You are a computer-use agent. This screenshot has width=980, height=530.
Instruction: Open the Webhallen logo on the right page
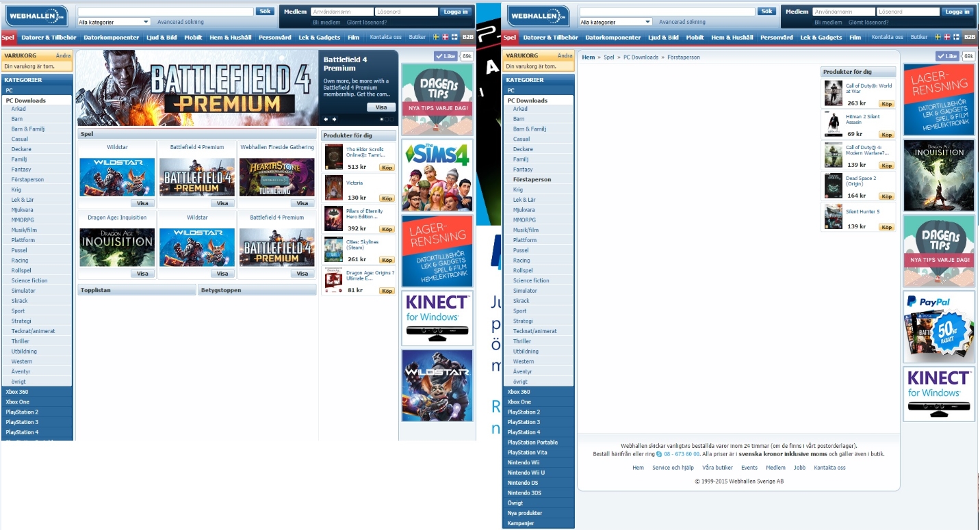point(538,16)
